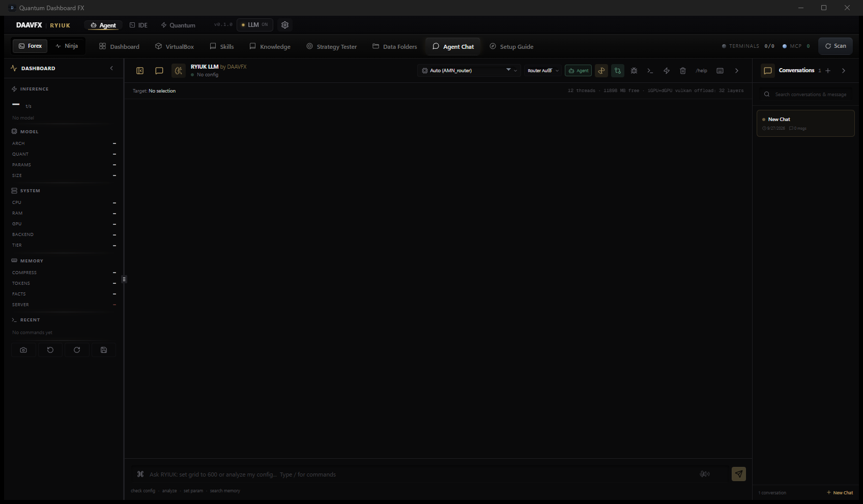This screenshot has height=504, width=863.
Task: Click the lightning bolt icon in chat toolbar
Action: (667, 71)
